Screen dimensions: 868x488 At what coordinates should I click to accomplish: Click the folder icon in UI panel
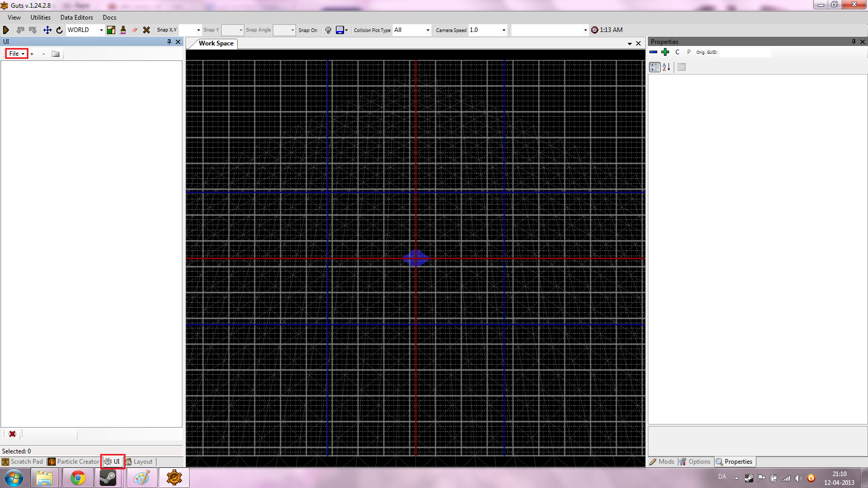point(55,54)
